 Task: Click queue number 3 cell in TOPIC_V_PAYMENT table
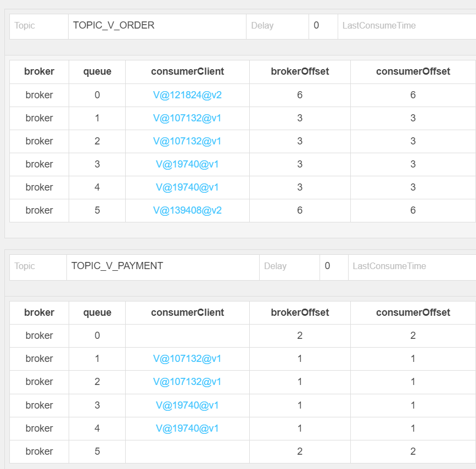(x=97, y=405)
